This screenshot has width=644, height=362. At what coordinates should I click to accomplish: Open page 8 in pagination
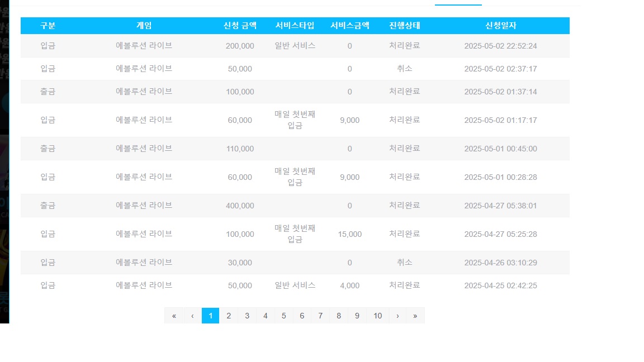pos(338,316)
